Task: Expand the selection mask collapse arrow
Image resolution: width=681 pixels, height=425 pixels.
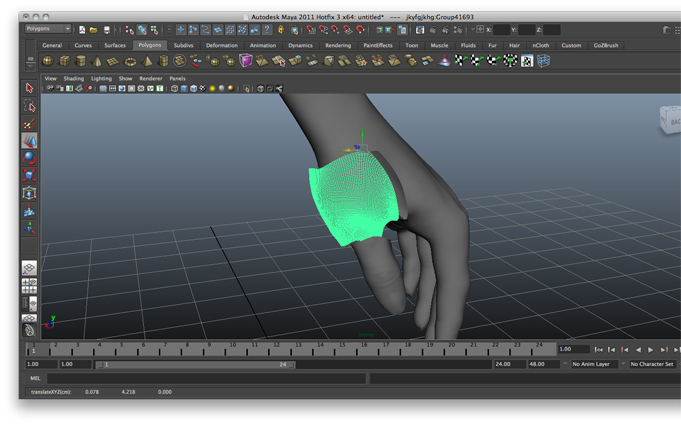Action: [169, 30]
